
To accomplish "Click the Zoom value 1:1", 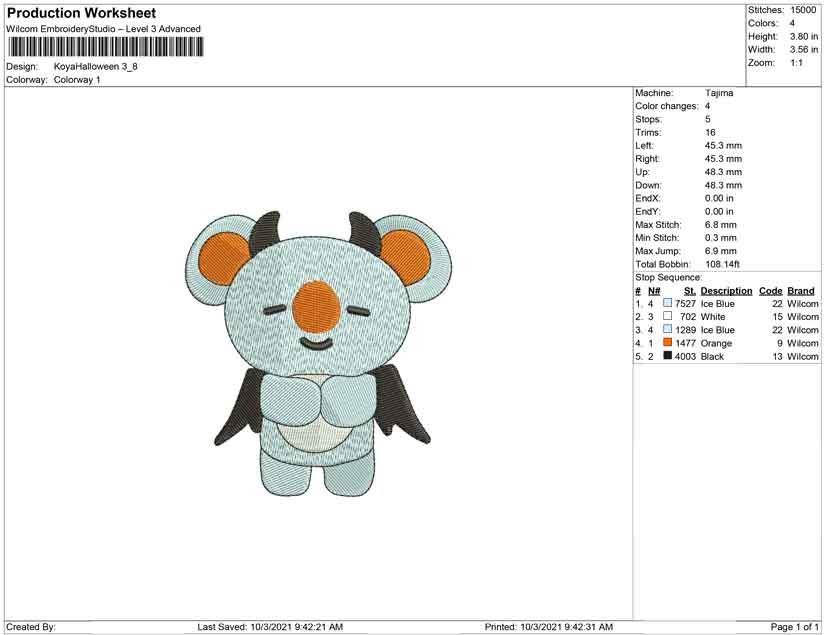I will [796, 63].
